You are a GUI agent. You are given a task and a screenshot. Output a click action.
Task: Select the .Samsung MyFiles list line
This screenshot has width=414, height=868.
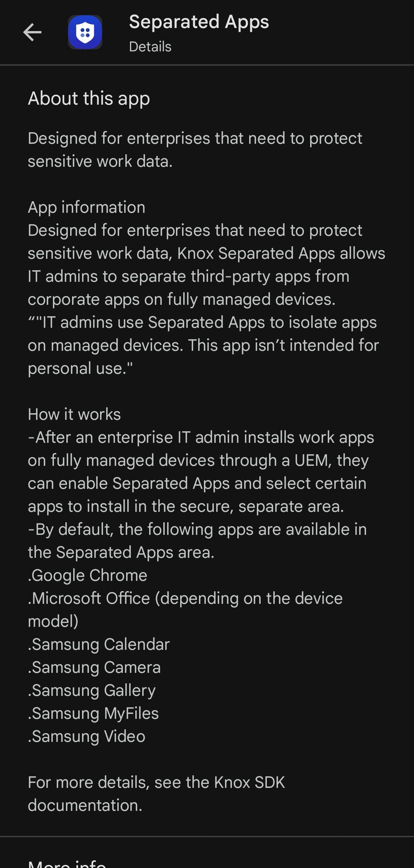pos(93,713)
